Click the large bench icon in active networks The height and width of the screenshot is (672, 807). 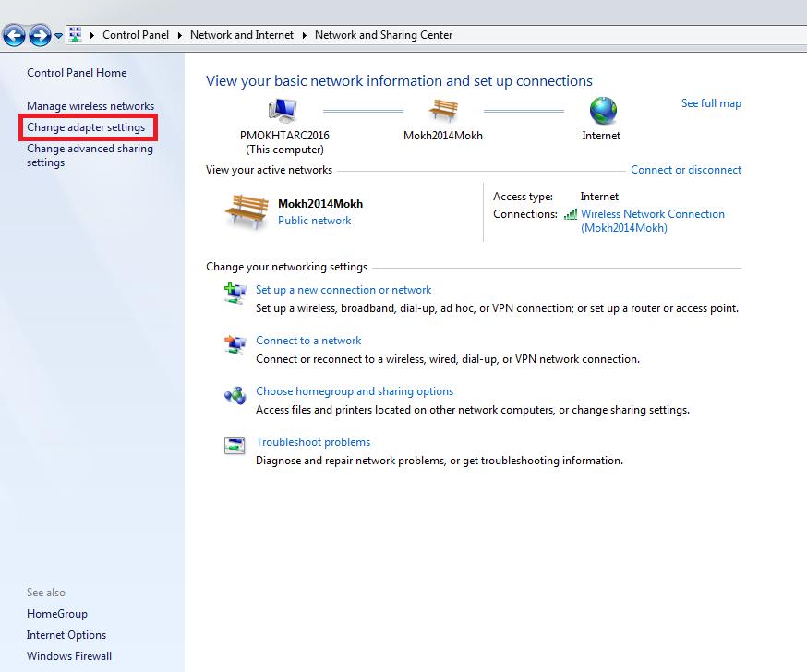[247, 211]
